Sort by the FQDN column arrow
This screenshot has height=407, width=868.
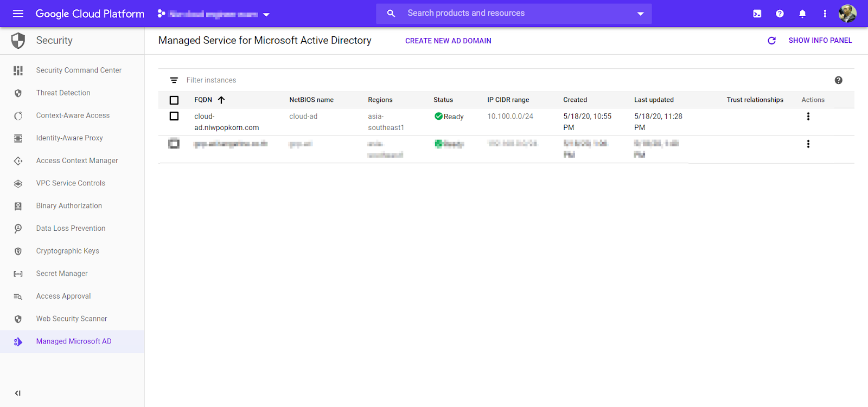[x=221, y=100]
